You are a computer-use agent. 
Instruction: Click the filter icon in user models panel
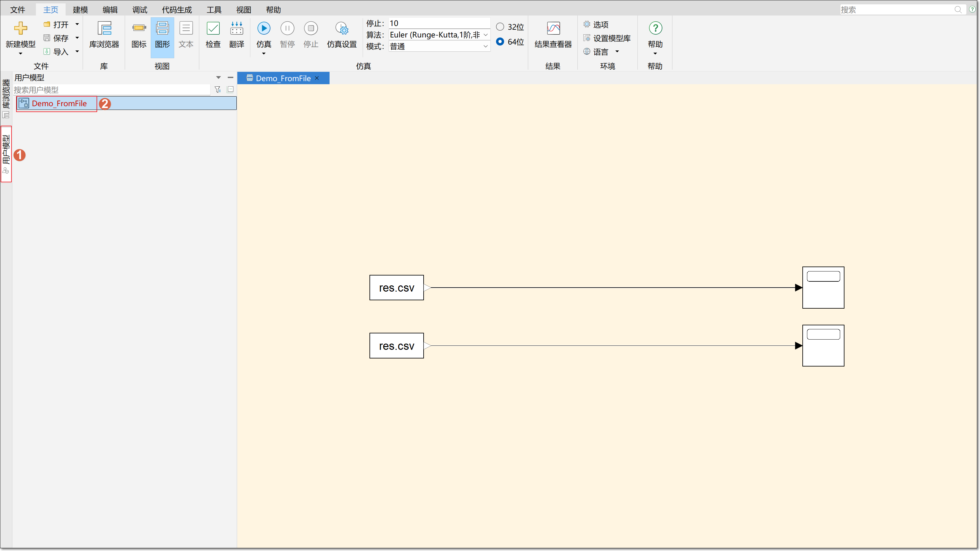pyautogui.click(x=218, y=89)
